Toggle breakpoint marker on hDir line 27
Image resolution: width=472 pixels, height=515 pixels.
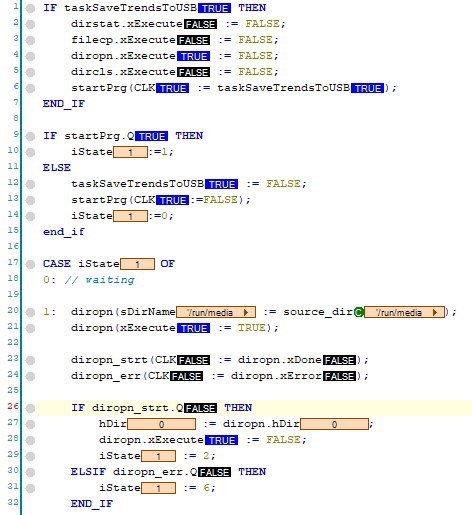coord(30,424)
